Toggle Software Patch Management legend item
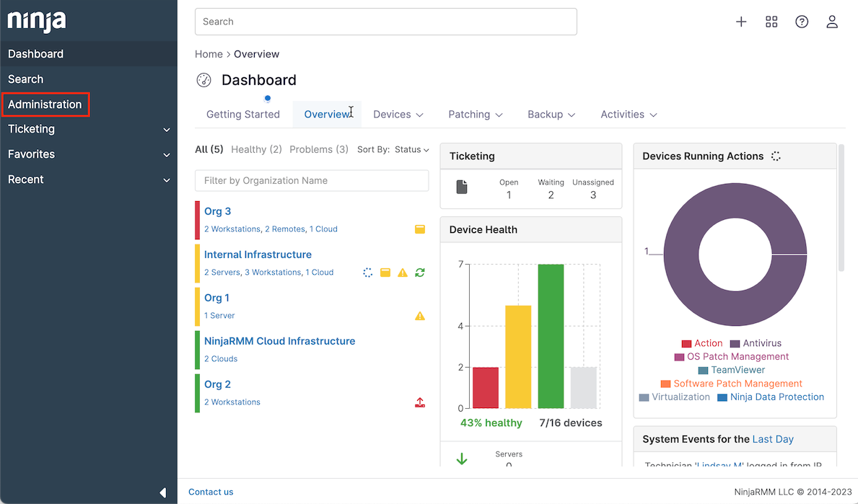The height and width of the screenshot is (504, 858). (x=731, y=384)
